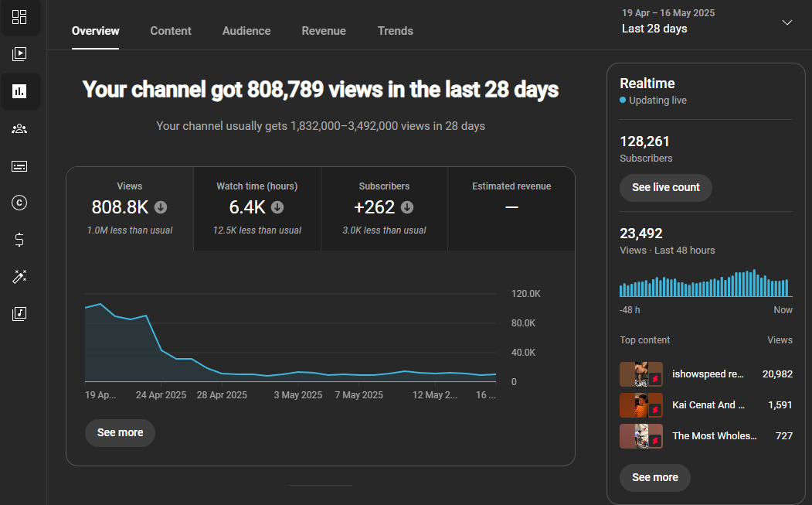Viewport: 812px width, 505px height.
Task: Select the Watch time (hours) metric card
Action: pyautogui.click(x=257, y=209)
